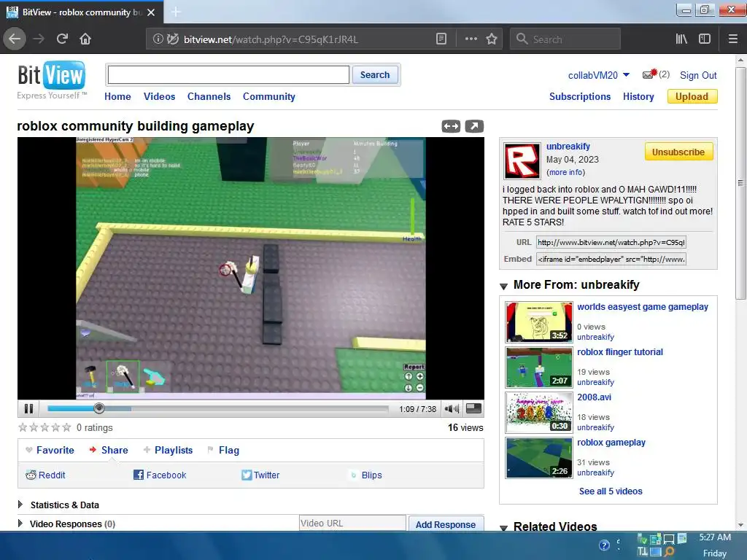Click unbreakify's Roblox avatar

coord(522,160)
